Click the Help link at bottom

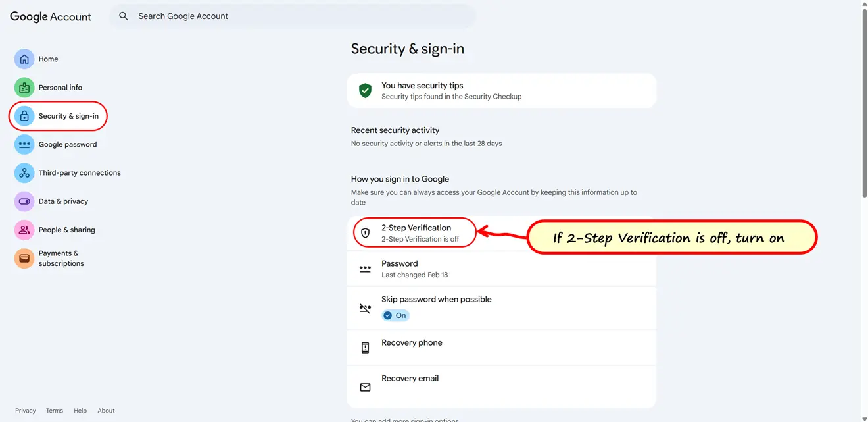click(x=80, y=410)
